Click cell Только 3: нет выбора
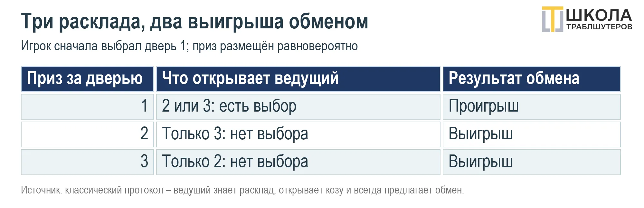The height and width of the screenshot is (208, 644). click(298, 134)
